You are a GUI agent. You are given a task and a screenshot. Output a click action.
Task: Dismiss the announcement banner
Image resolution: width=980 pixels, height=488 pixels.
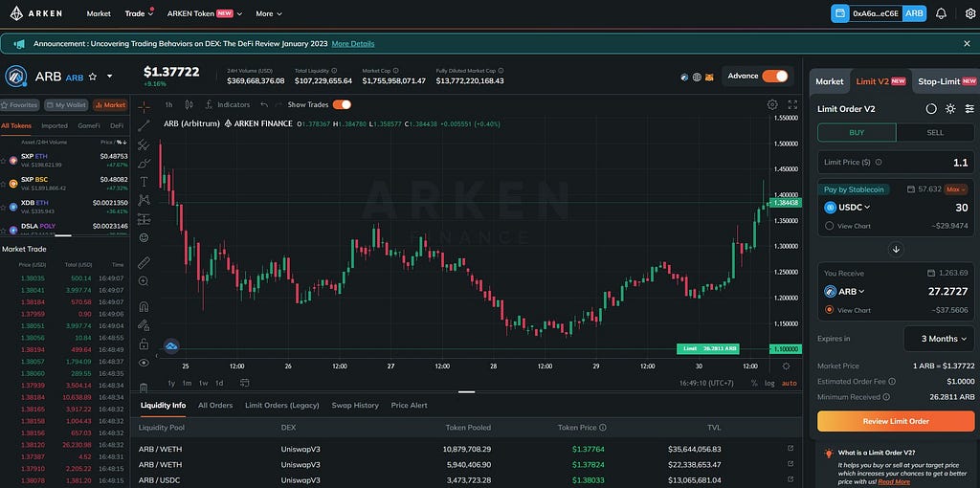click(x=967, y=44)
